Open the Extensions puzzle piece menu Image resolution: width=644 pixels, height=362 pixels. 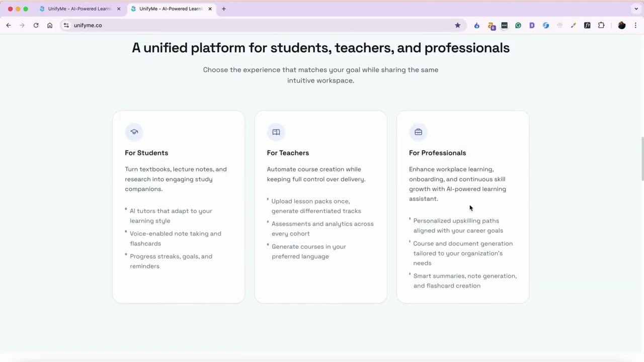coord(601,25)
